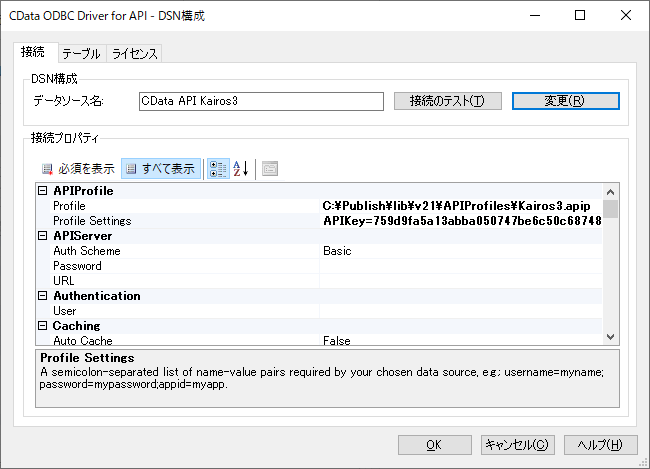The height and width of the screenshot is (469, 650).
Task: Open help with ヘルプ(H) button
Action: (600, 445)
